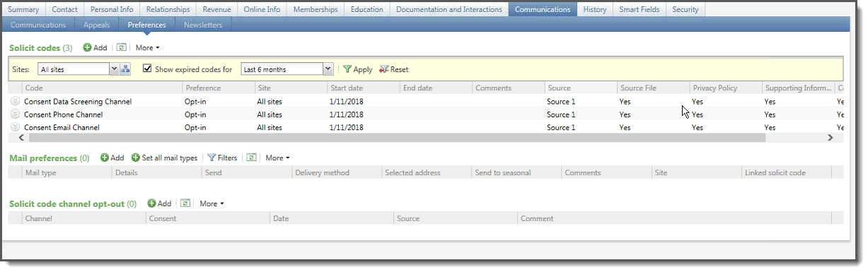Viewport: 868px width, 272px height.
Task: Open the channel opt-out More menu
Action: [212, 203]
